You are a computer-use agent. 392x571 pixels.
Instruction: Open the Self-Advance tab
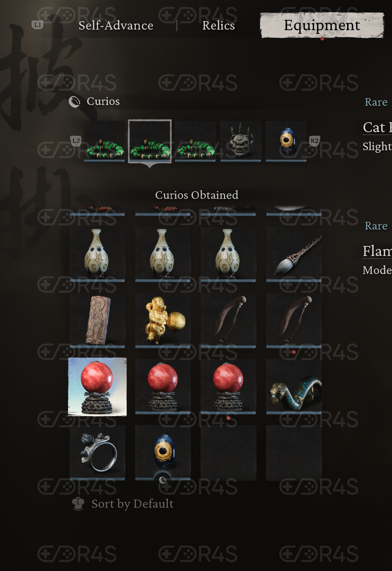[116, 25]
